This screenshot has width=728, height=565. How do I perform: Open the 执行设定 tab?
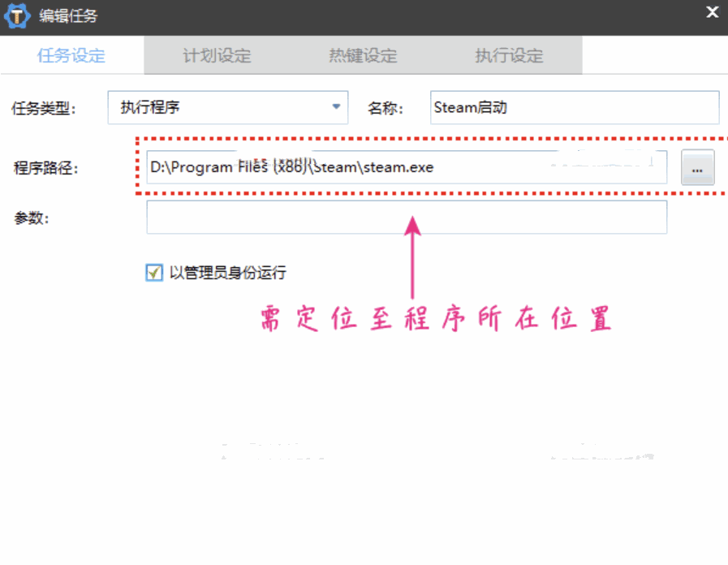[x=508, y=56]
